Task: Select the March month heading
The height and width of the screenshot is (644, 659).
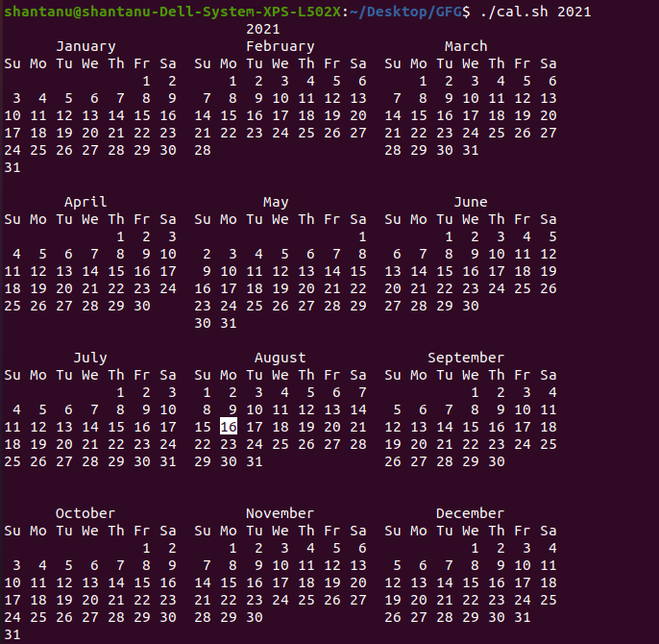Action: tap(466, 46)
